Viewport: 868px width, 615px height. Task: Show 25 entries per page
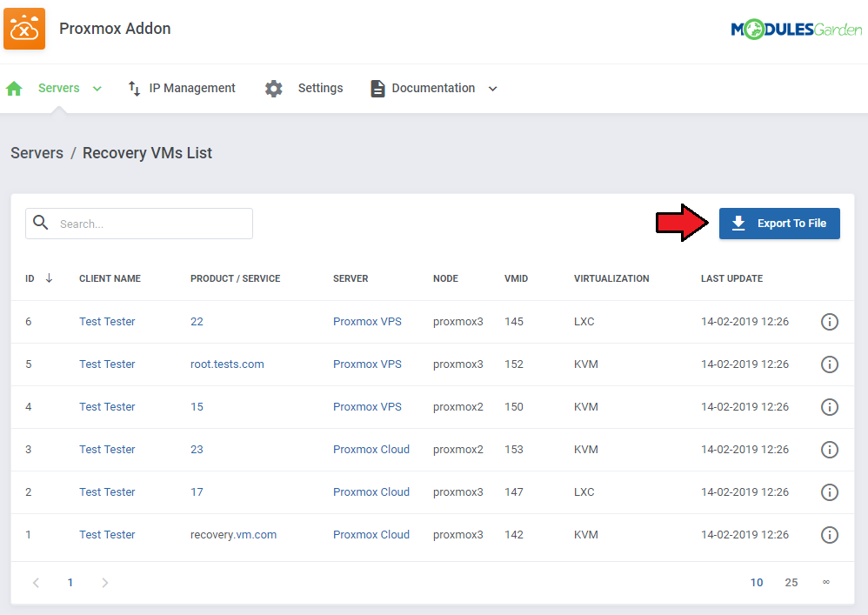tap(791, 582)
